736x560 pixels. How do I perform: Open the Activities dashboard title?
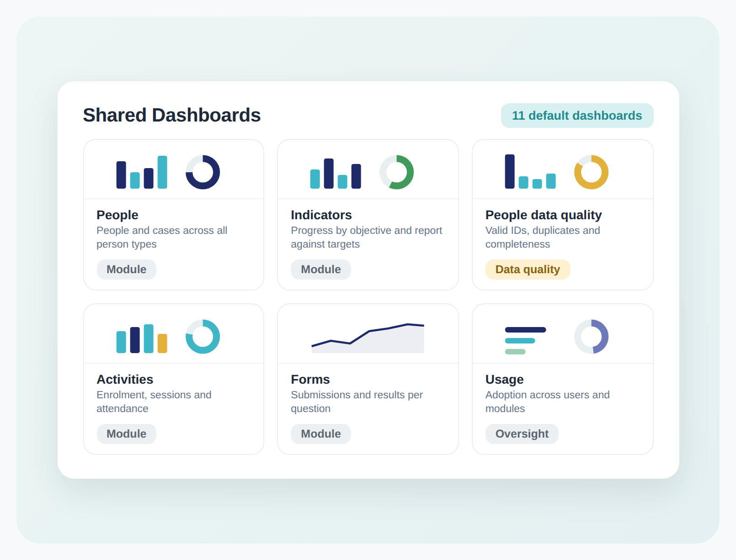(x=125, y=380)
